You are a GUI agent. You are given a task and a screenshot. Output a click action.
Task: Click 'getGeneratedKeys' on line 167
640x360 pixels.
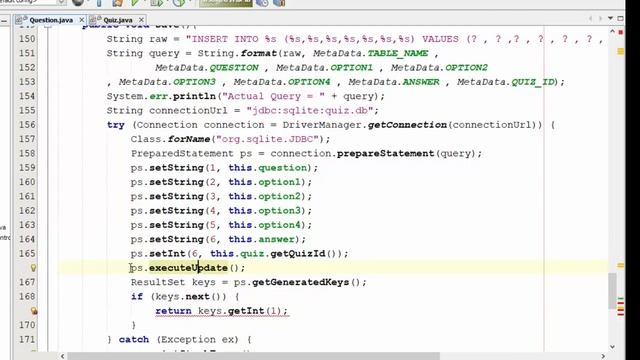click(x=300, y=282)
